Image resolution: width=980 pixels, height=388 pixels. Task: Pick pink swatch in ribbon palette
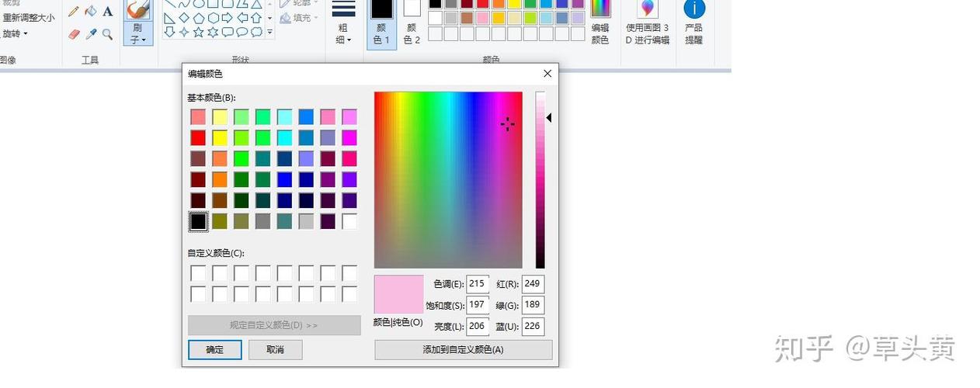(x=482, y=18)
